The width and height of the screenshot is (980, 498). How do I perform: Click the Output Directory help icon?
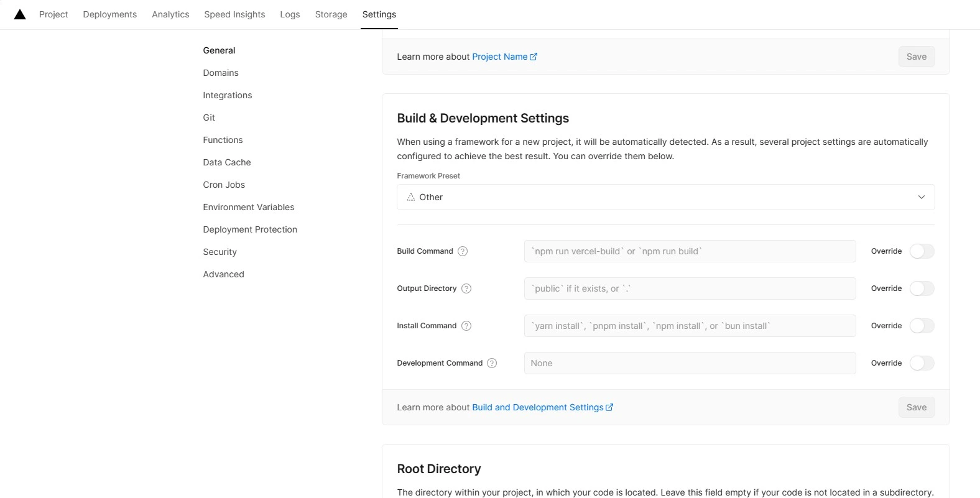point(466,288)
